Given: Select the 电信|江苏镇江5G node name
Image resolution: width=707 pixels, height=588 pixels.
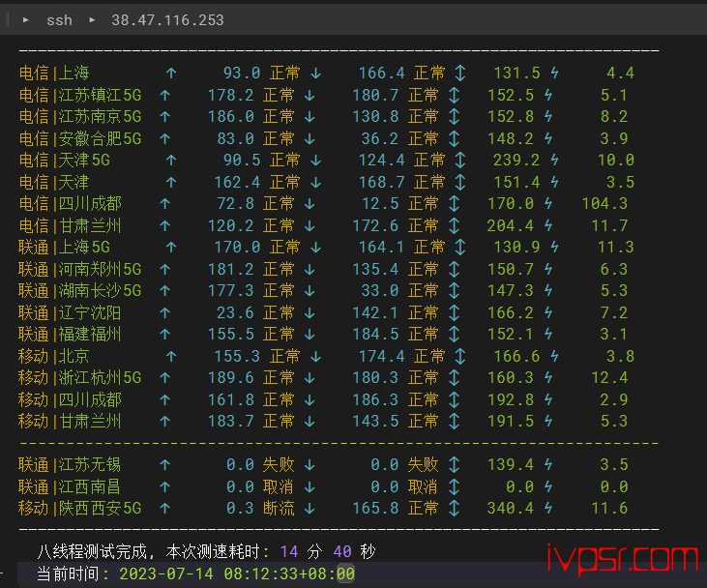Looking at the screenshot, I should point(80,95).
